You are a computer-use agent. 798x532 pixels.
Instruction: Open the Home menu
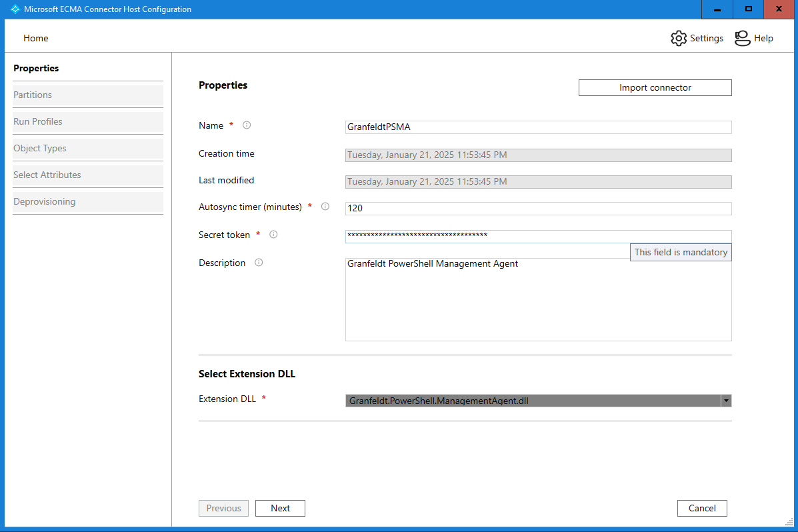[36, 39]
